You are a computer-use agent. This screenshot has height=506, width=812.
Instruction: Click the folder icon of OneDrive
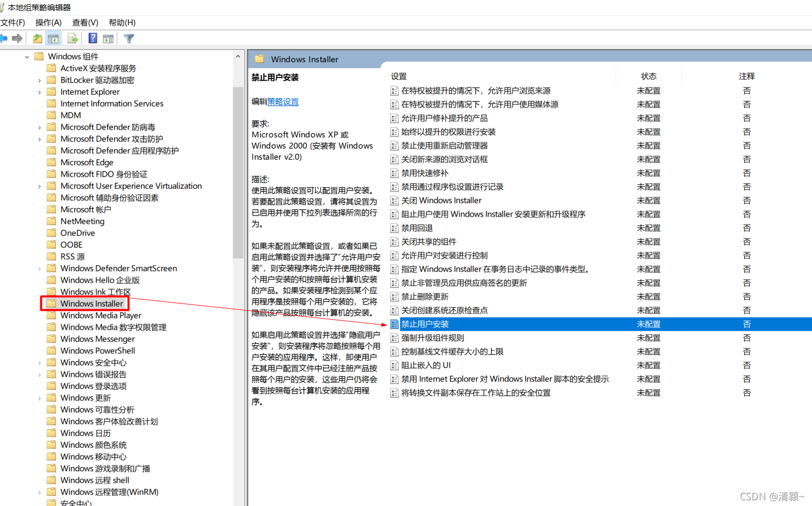click(51, 233)
